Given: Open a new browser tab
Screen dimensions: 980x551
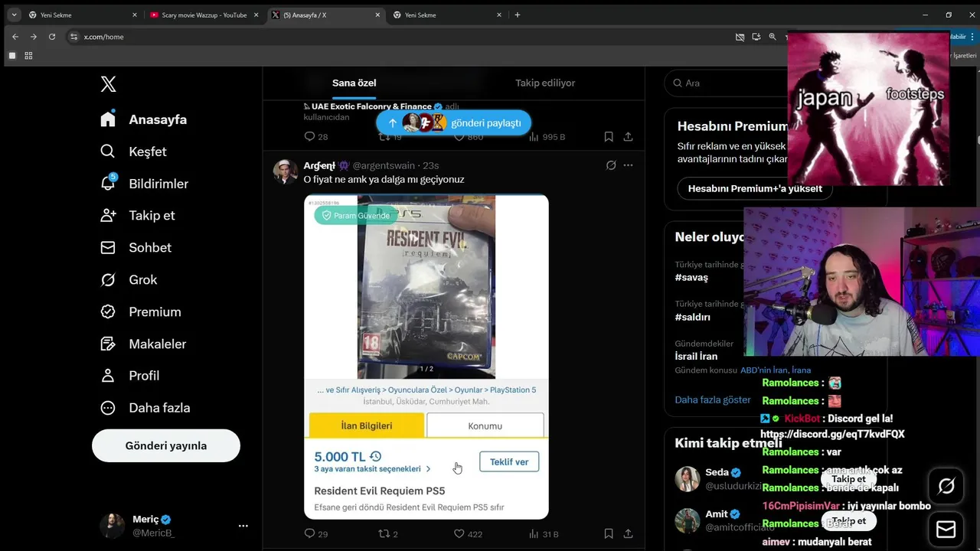Looking at the screenshot, I should 518,15.
